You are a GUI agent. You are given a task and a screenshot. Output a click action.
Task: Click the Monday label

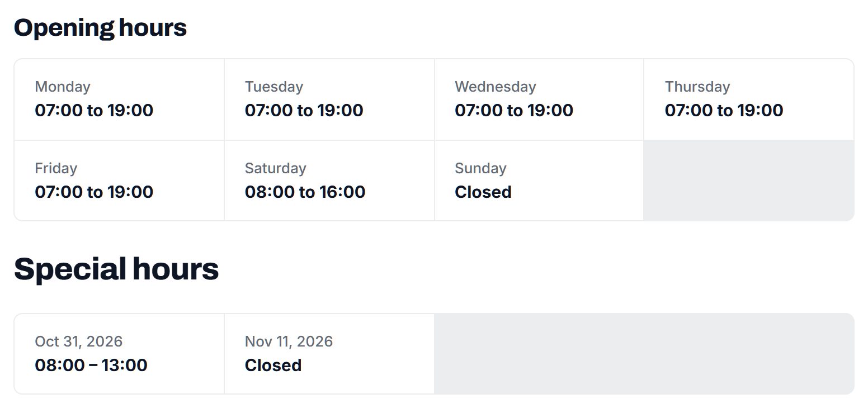tap(63, 87)
